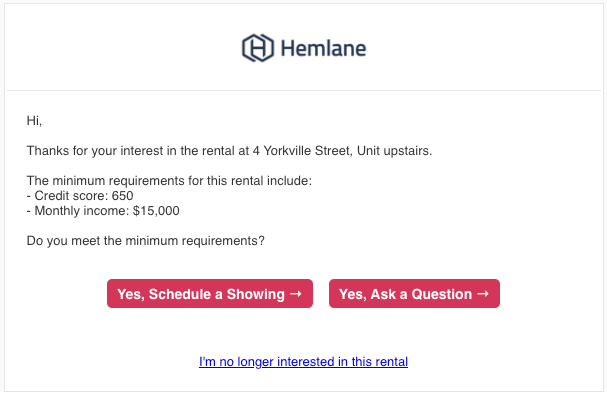The width and height of the screenshot is (607, 396).
Task: Click 'The minimum requirements for this rental include' line
Action: pos(169,181)
